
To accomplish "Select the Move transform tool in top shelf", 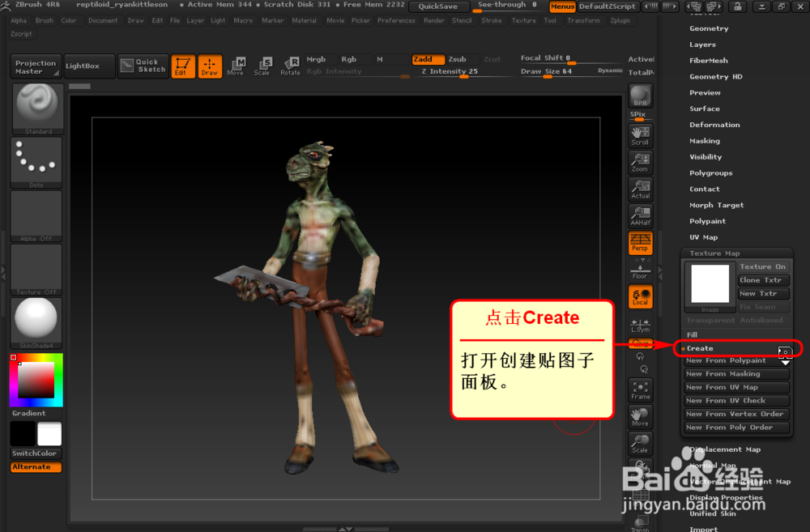I will click(236, 66).
